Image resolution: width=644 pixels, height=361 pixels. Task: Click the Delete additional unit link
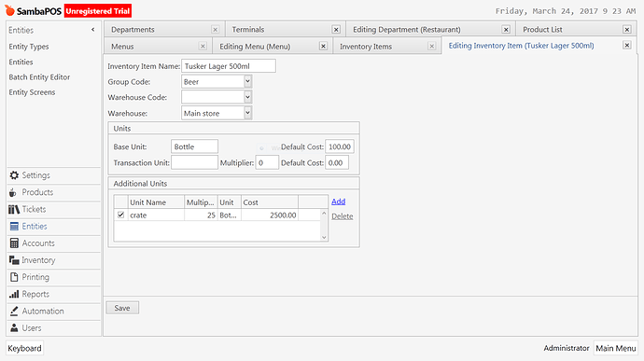click(343, 216)
